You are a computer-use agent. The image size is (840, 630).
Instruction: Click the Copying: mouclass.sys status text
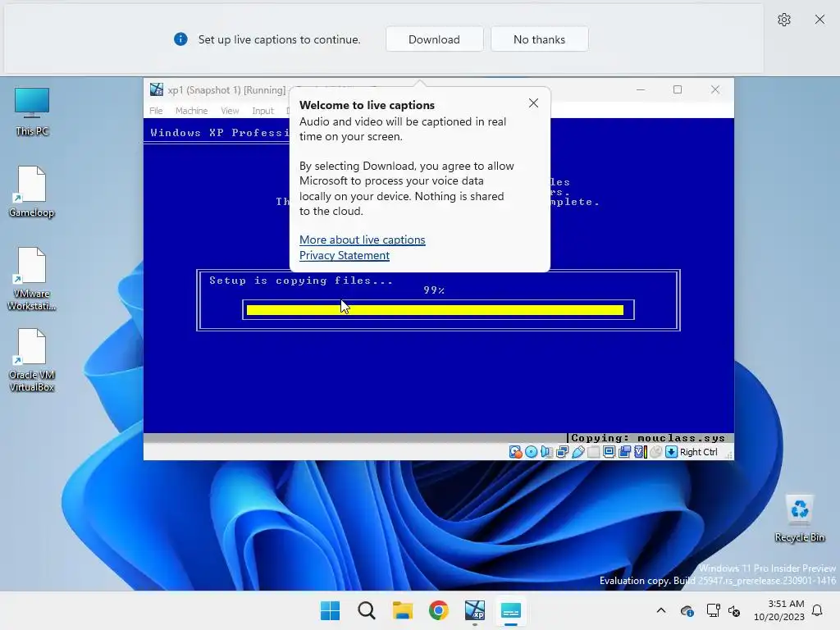coord(648,438)
